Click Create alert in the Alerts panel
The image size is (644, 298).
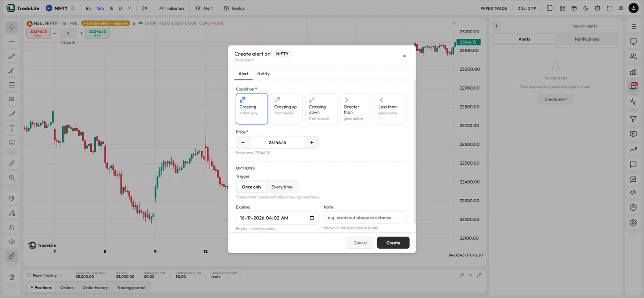pos(555,99)
